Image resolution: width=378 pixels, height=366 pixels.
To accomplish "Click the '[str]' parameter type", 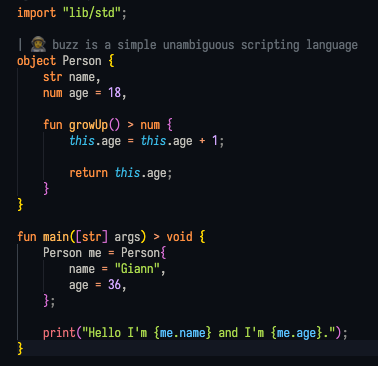I will point(92,237).
